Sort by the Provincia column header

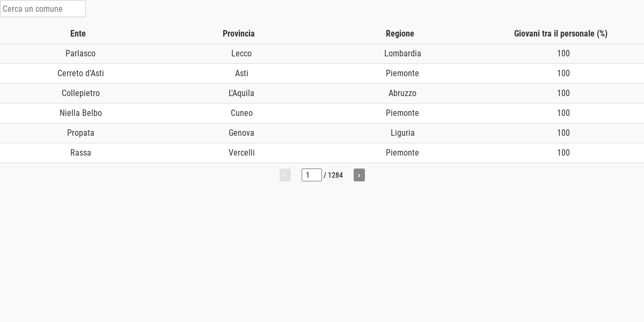(x=239, y=33)
